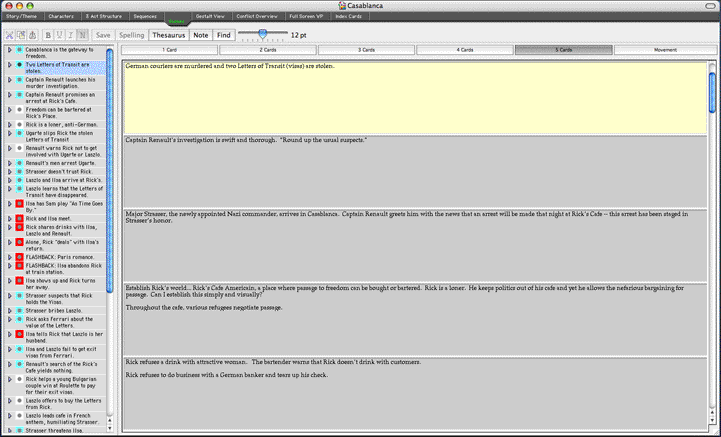
Task: Switch to the Conflict Overview tab
Action: pyautogui.click(x=256, y=17)
